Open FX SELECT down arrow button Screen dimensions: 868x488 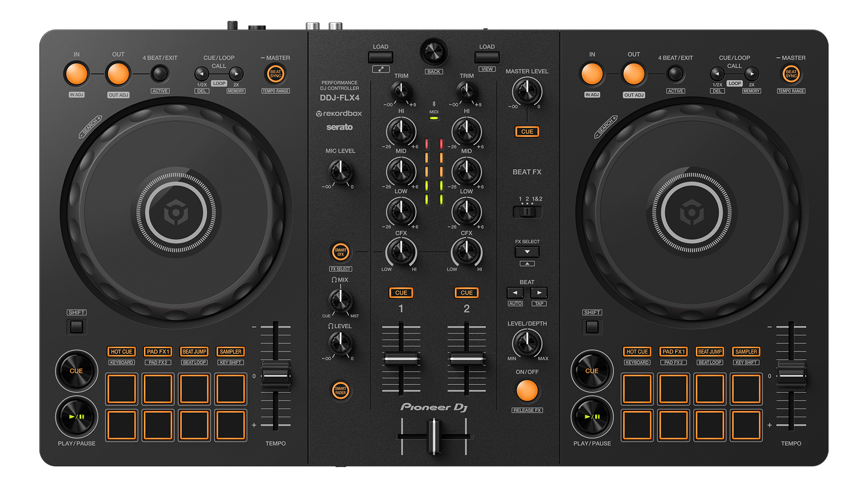pyautogui.click(x=527, y=252)
